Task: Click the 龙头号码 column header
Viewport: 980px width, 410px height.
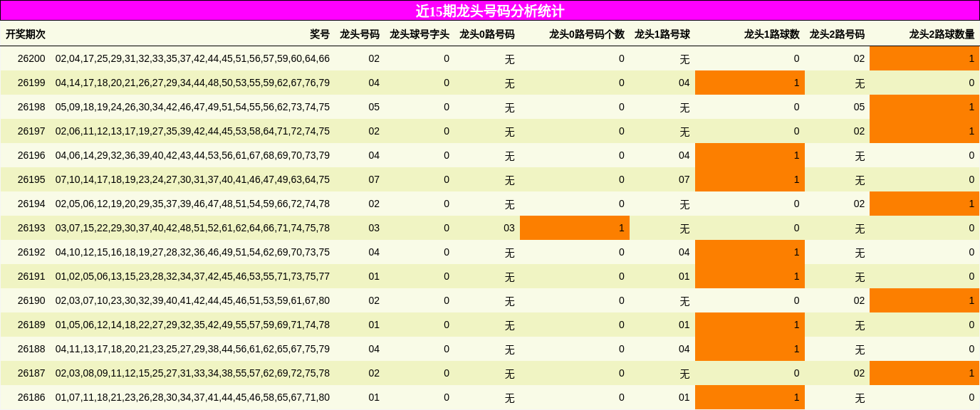Action: [360, 34]
